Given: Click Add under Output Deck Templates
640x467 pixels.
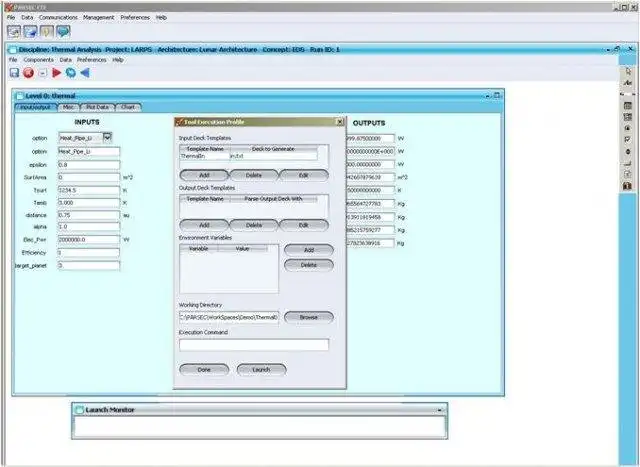Looking at the screenshot, I should click(204, 225).
